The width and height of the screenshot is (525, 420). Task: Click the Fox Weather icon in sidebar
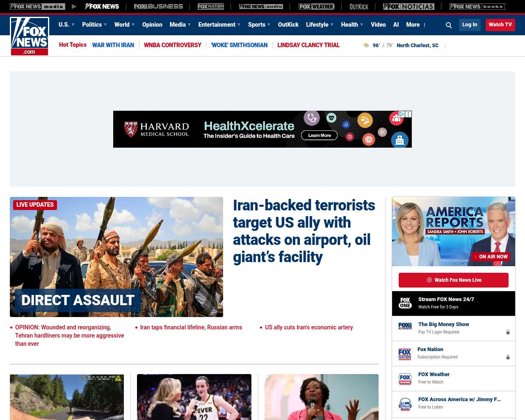[x=405, y=379]
